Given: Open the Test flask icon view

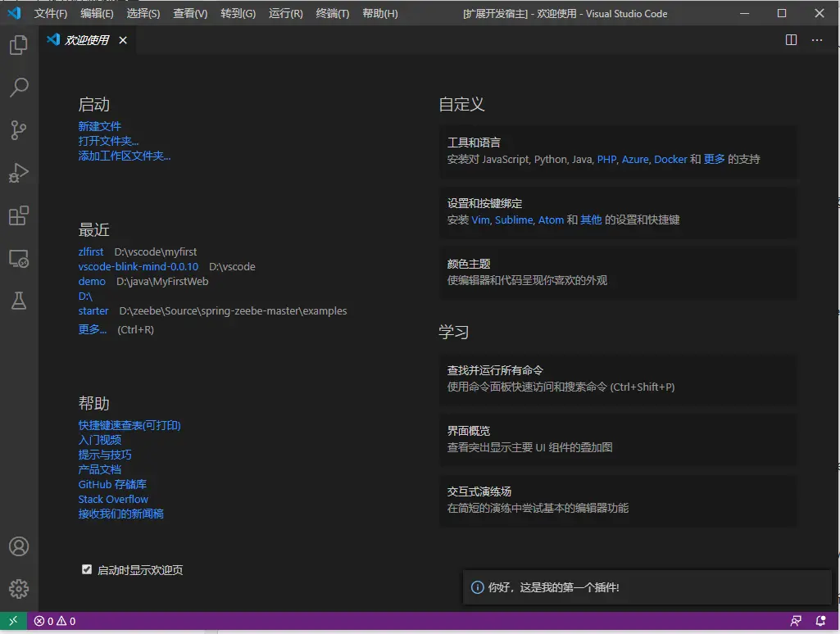Looking at the screenshot, I should (18, 301).
